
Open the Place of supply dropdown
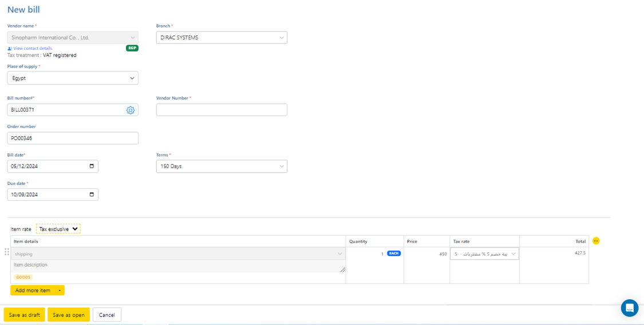[73, 78]
